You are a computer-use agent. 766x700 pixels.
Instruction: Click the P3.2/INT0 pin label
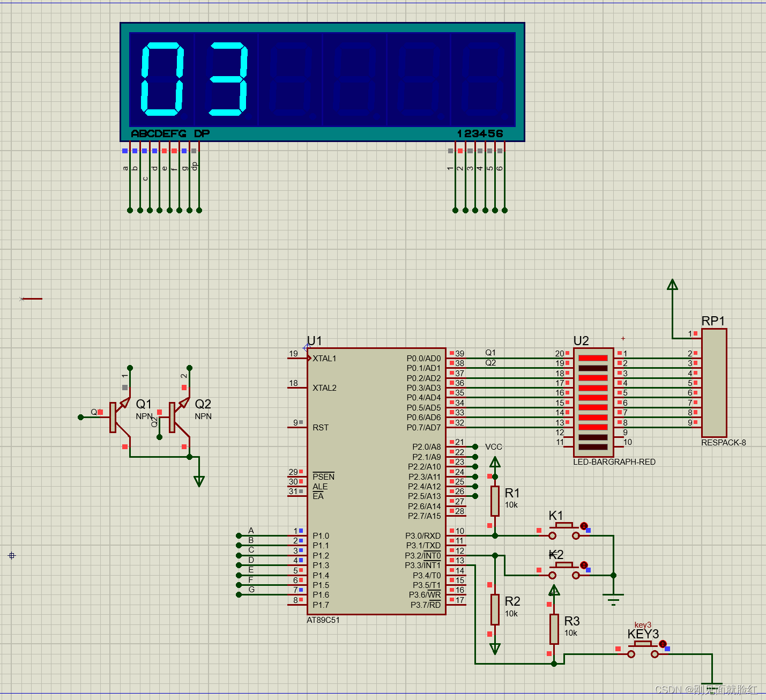pos(423,556)
